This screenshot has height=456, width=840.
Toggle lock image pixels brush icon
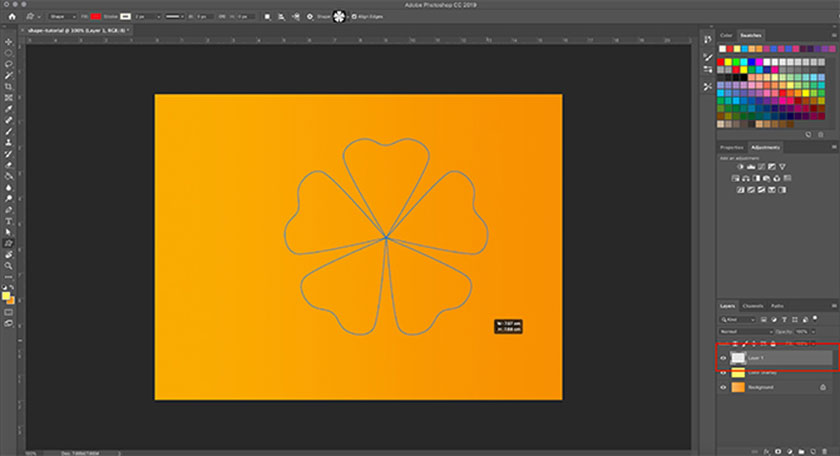coord(745,343)
